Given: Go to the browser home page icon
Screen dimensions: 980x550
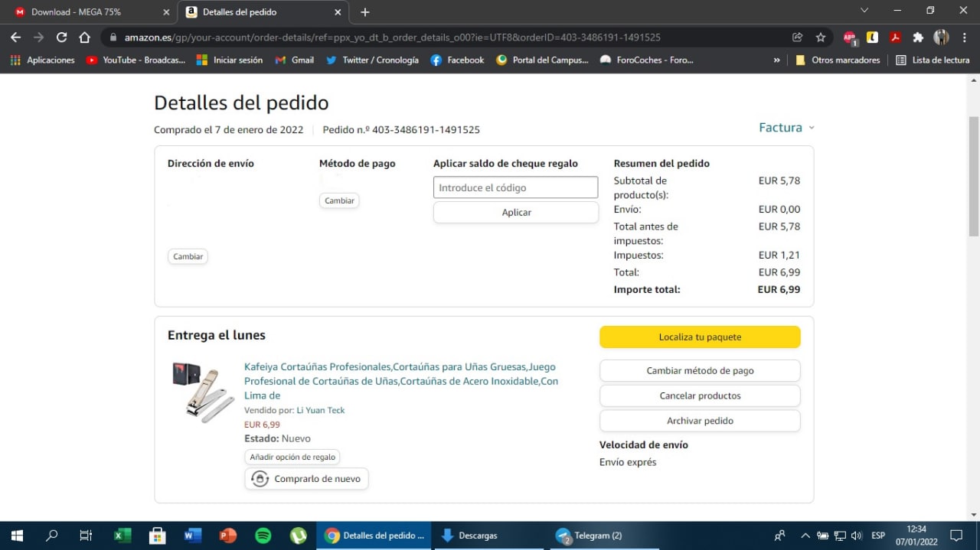Looking at the screenshot, I should pyautogui.click(x=85, y=37).
